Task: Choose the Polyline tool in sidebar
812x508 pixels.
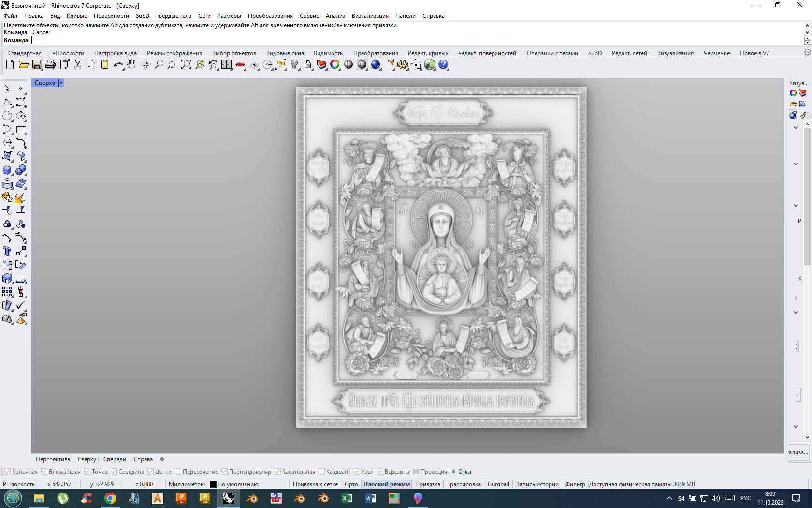Action: (x=7, y=102)
